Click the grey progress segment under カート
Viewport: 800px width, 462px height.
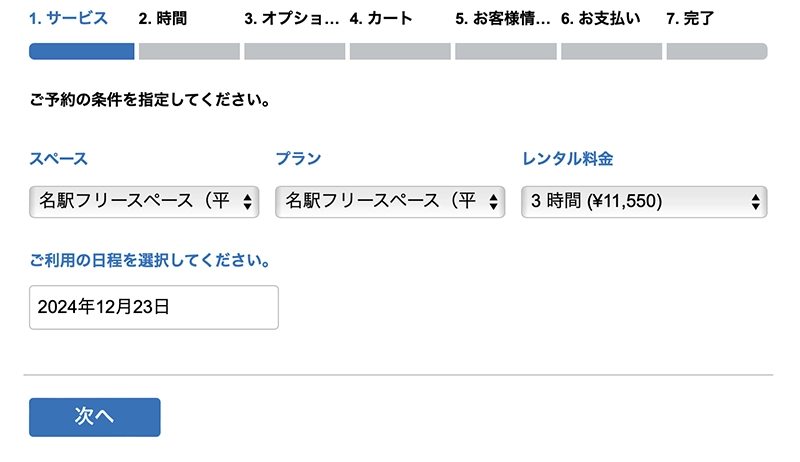(x=400, y=51)
